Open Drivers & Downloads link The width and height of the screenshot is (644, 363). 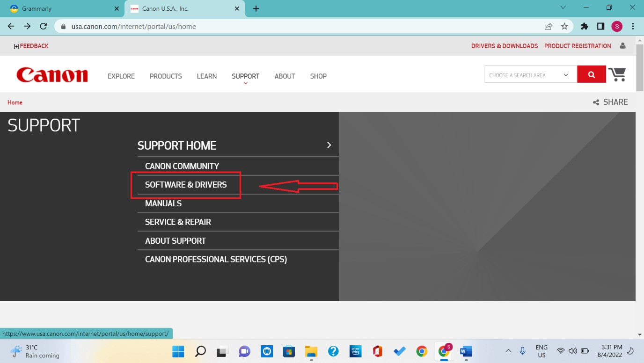point(504,46)
